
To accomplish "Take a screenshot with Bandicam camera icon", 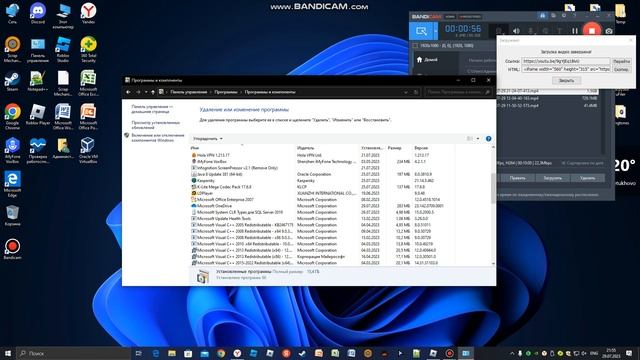I will pos(609,31).
